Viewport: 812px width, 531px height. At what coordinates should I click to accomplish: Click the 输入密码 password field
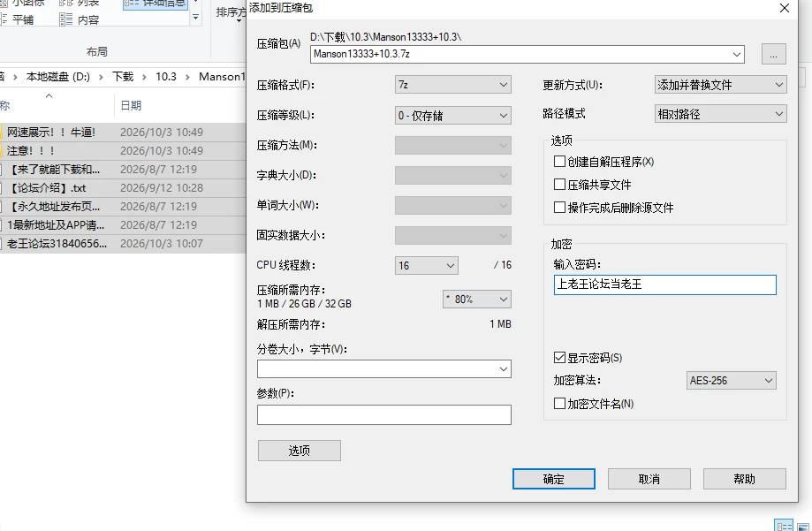665,284
